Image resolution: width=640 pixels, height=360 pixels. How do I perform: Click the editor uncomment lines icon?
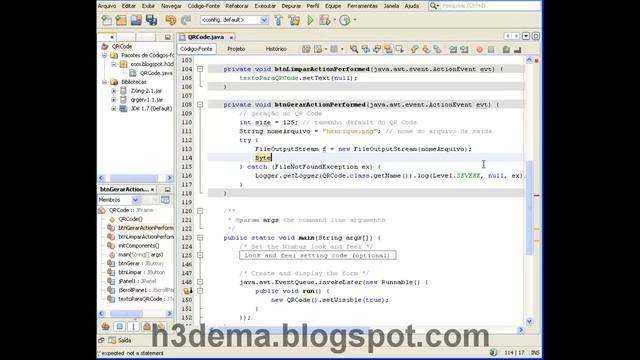(518, 49)
